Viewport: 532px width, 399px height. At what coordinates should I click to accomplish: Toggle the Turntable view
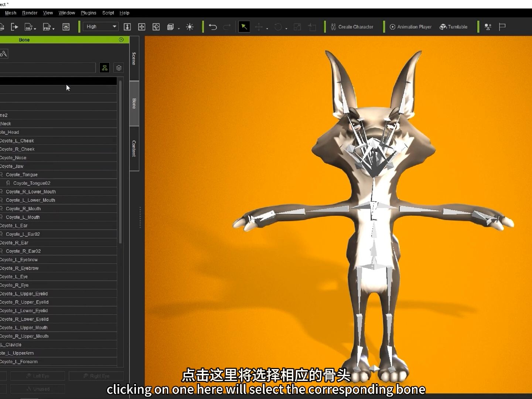point(453,27)
